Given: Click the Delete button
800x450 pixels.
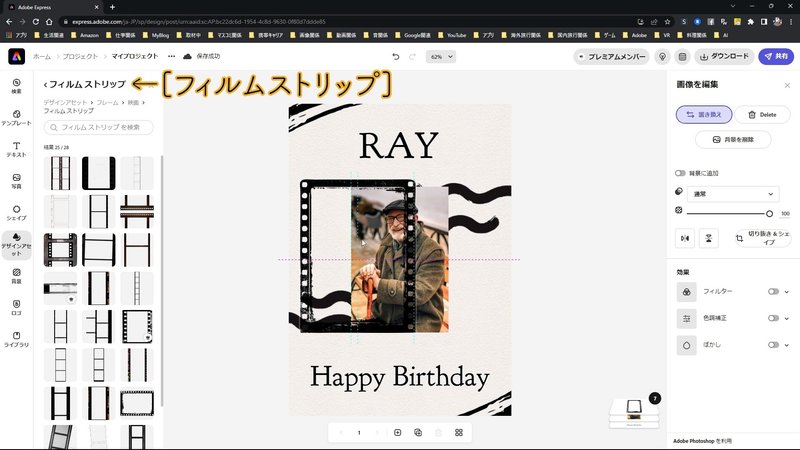Looking at the screenshot, I should coord(762,115).
